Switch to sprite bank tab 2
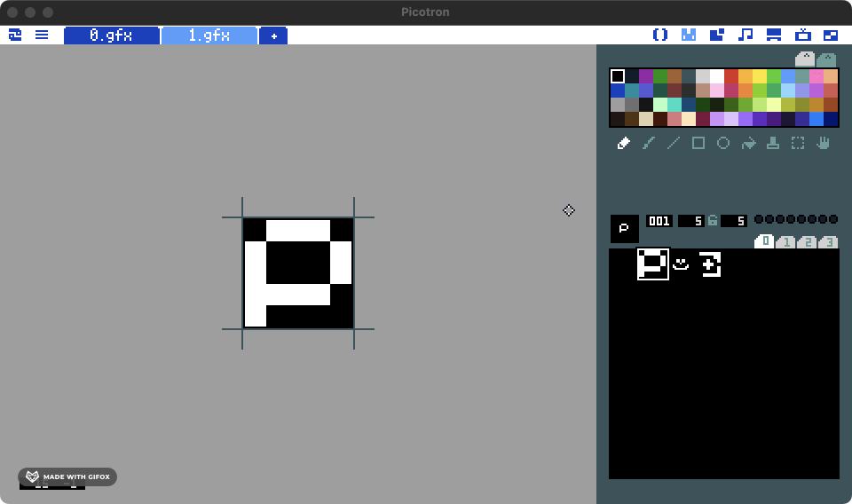852x504 pixels. point(807,241)
